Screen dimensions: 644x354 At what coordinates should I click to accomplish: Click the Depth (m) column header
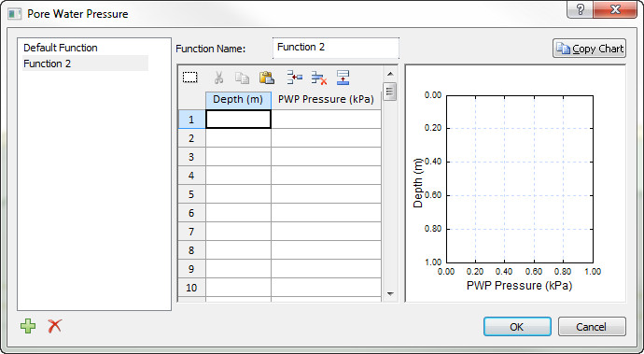pyautogui.click(x=238, y=100)
